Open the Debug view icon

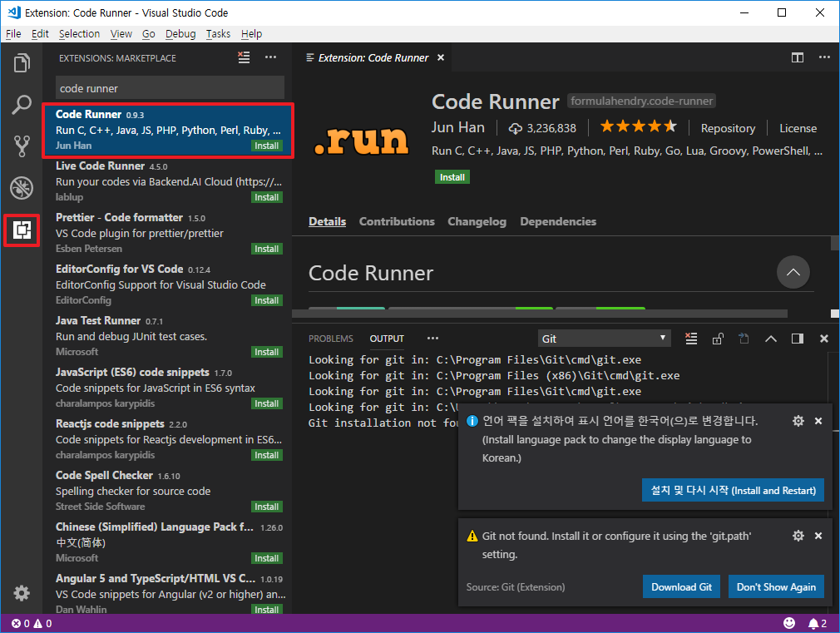point(22,188)
